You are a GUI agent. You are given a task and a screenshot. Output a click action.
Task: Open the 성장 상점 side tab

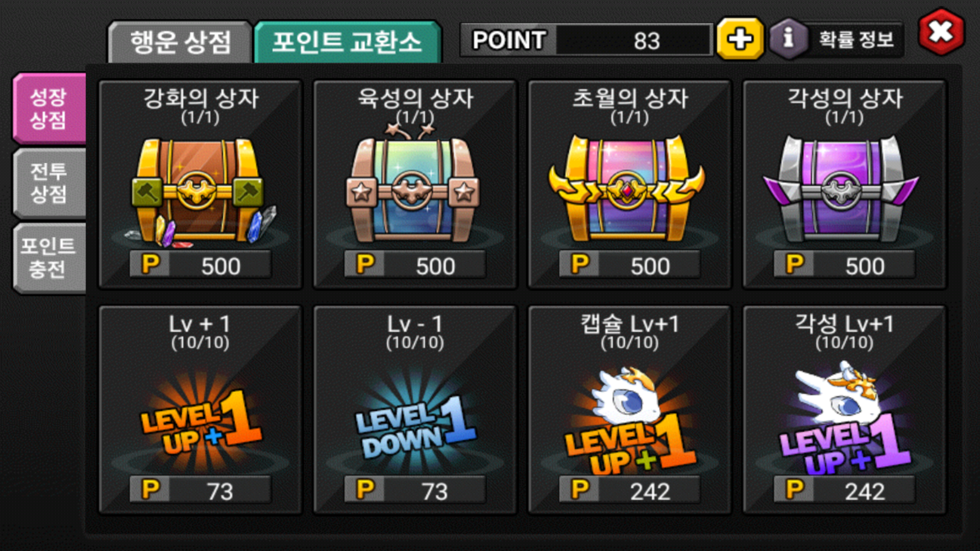[x=49, y=108]
